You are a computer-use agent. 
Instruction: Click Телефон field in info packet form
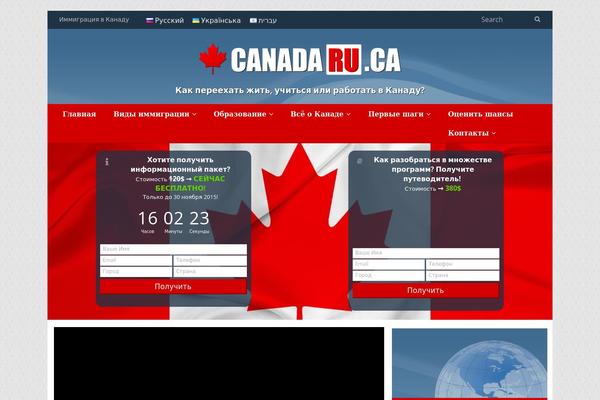click(x=210, y=261)
